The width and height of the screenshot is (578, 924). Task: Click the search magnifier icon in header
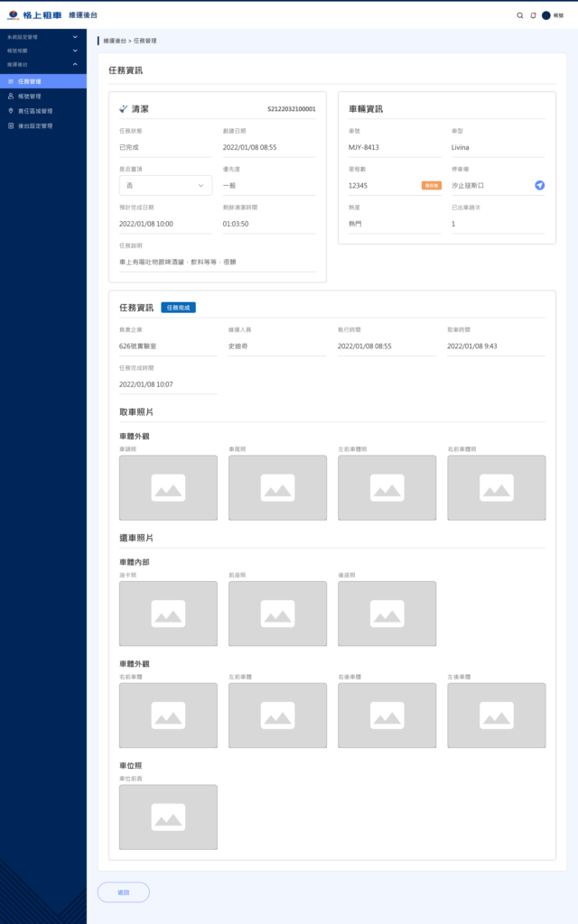tap(519, 15)
